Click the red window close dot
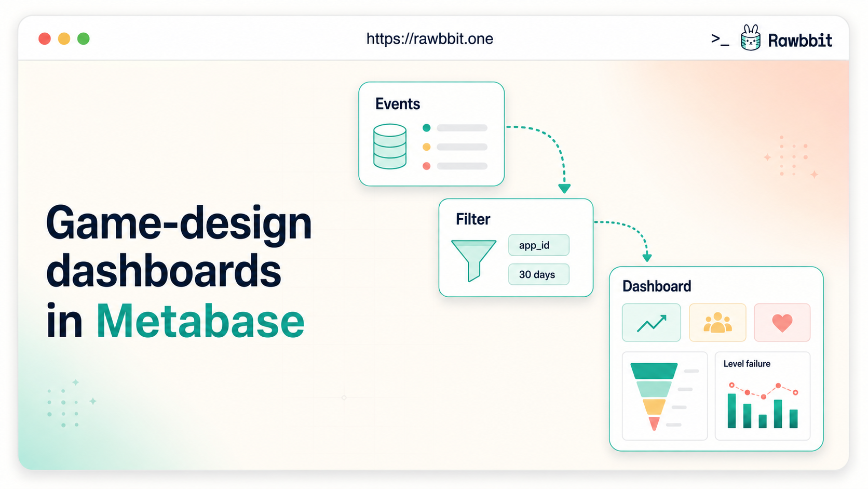Image resolution: width=868 pixels, height=489 pixels. [45, 39]
